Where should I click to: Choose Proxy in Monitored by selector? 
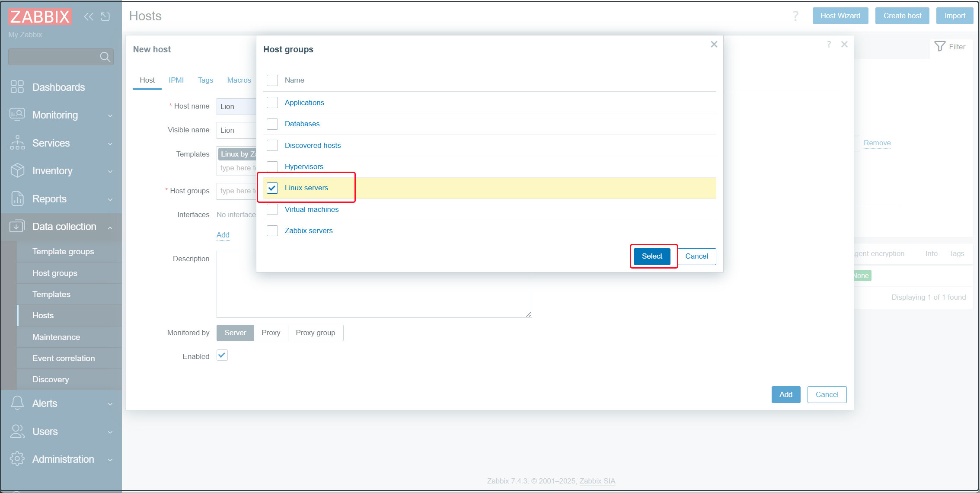pyautogui.click(x=271, y=333)
